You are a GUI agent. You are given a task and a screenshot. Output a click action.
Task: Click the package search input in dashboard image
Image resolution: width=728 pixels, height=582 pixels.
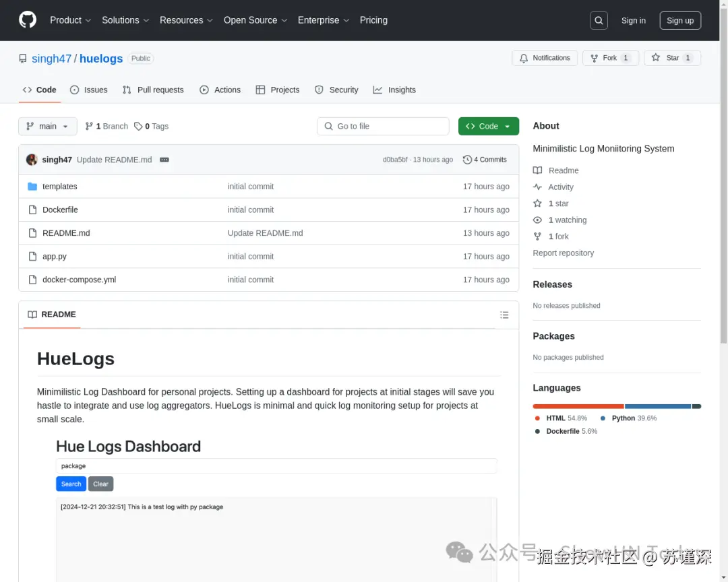276,466
